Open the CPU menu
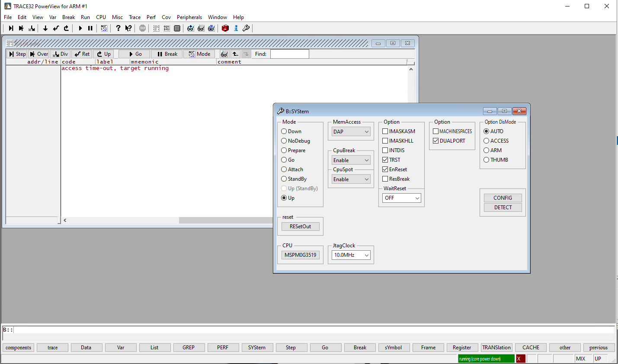The image size is (618, 364). [x=101, y=17]
